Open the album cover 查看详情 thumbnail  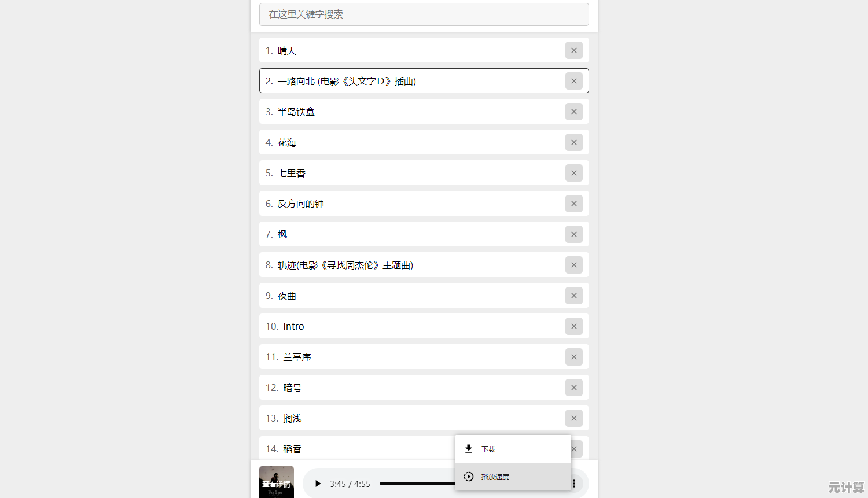coord(277,482)
